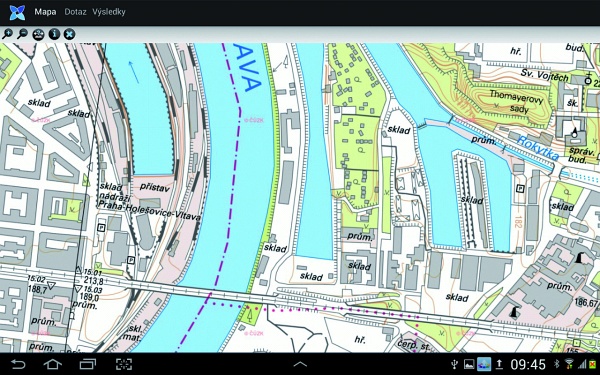Expand the bottom bar up-chevron
Image resolution: width=600 pixels, height=375 pixels.
pos(300,364)
